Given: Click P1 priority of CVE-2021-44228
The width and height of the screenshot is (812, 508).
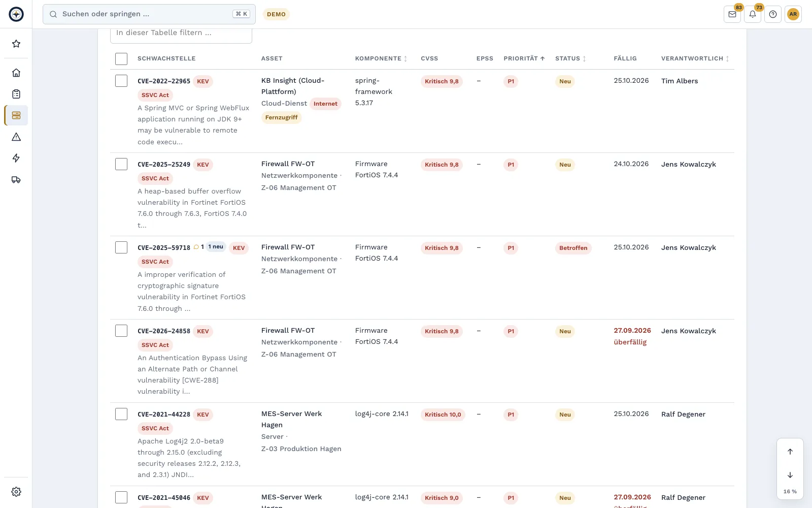Looking at the screenshot, I should pyautogui.click(x=511, y=415).
